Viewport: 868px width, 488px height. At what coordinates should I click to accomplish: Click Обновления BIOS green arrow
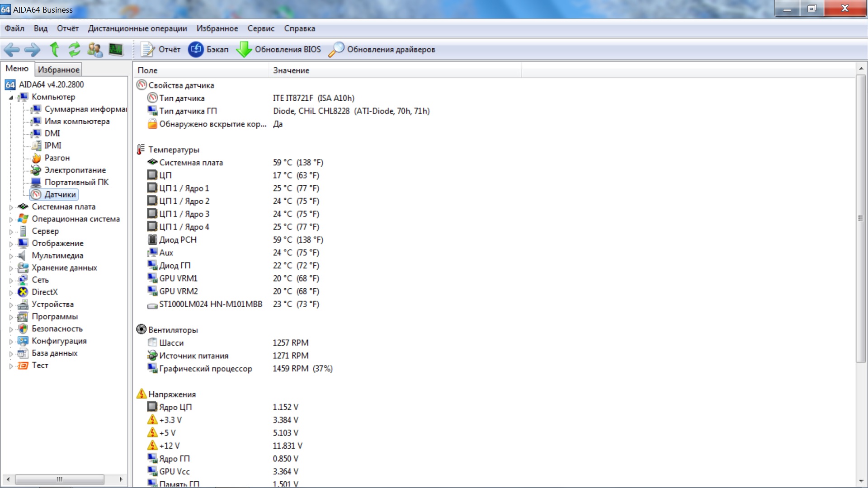point(244,49)
